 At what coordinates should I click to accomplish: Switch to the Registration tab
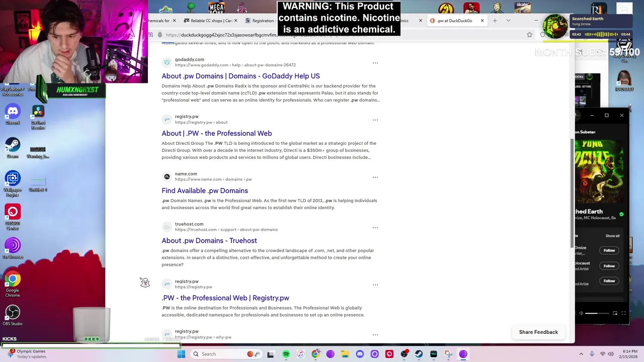coord(260,21)
